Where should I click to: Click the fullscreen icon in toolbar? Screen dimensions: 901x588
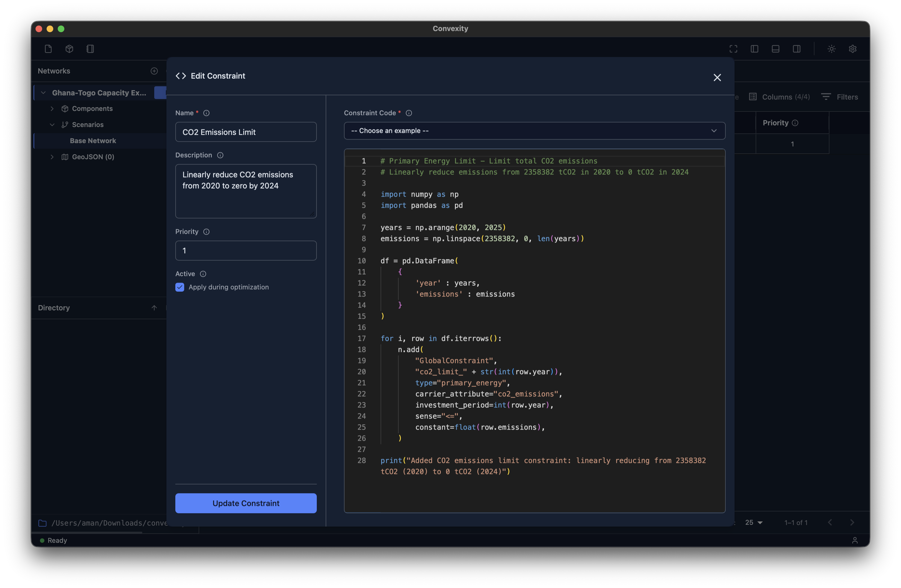[x=733, y=49]
